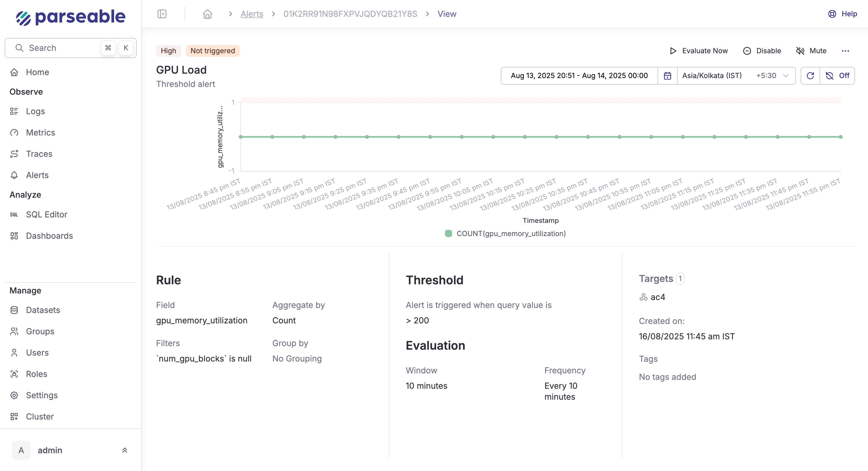The width and height of the screenshot is (868, 471).
Task: Toggle COUNT(gpu_memory_utilization) legend swatch
Action: pos(448,233)
